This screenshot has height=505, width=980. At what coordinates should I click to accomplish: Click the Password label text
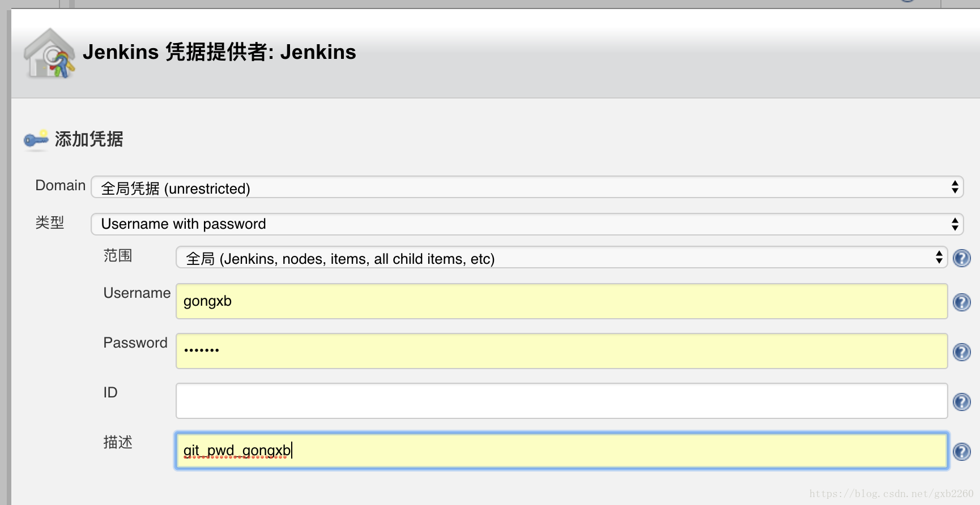coord(135,343)
